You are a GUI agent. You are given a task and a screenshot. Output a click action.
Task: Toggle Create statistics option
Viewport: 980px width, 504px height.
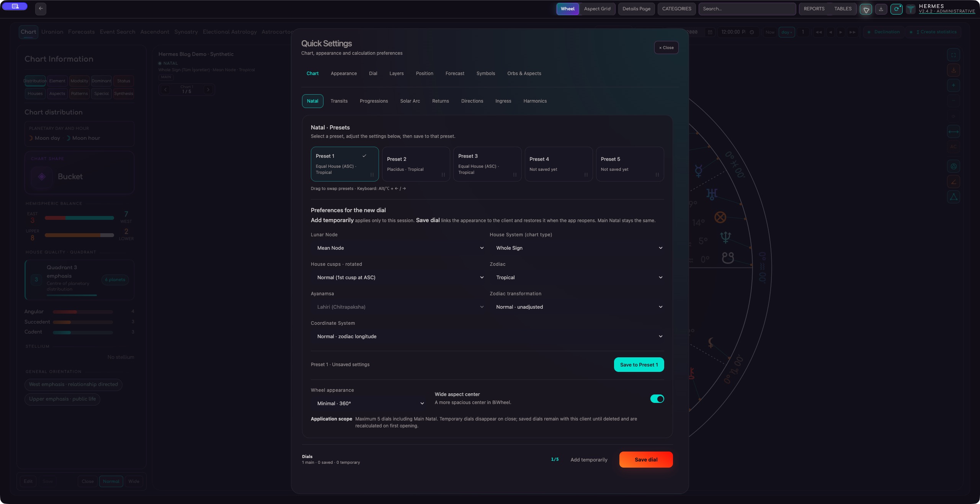pyautogui.click(x=934, y=32)
